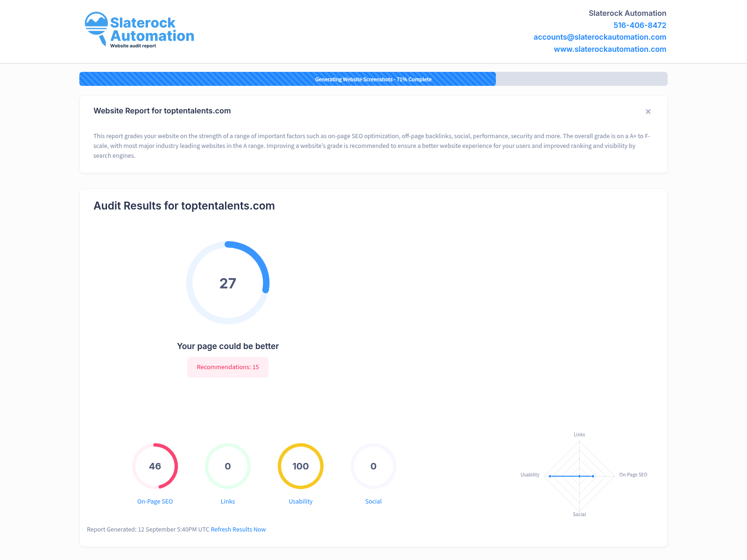Select the Links score circle
Viewport: 747px width, 560px height.
pos(228,466)
